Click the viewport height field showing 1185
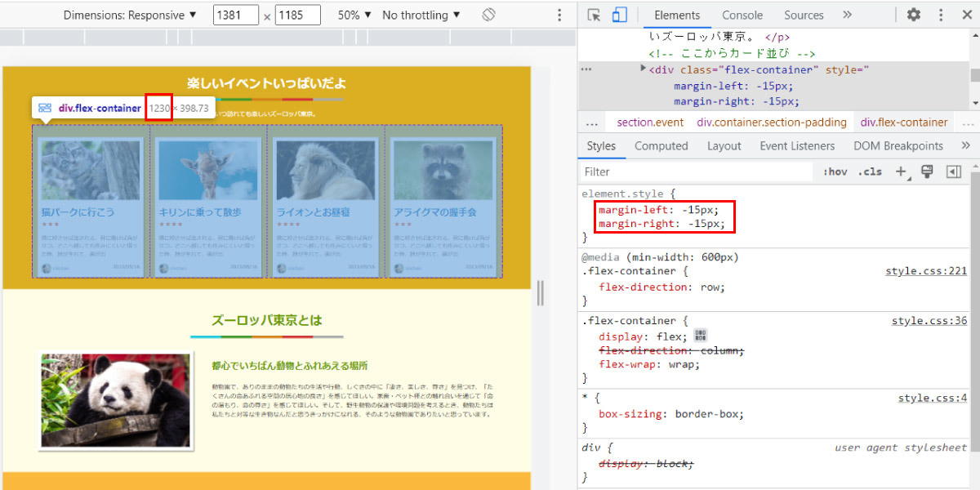This screenshot has width=980, height=490. point(298,15)
